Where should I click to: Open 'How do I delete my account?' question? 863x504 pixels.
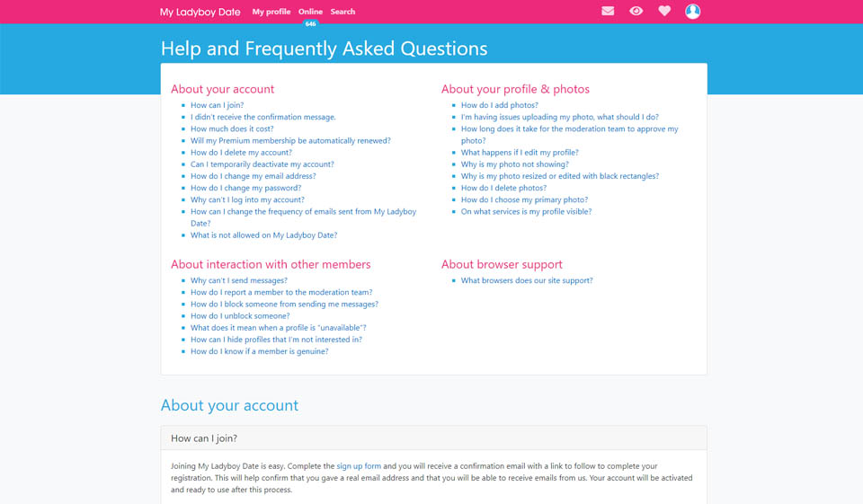[241, 153]
